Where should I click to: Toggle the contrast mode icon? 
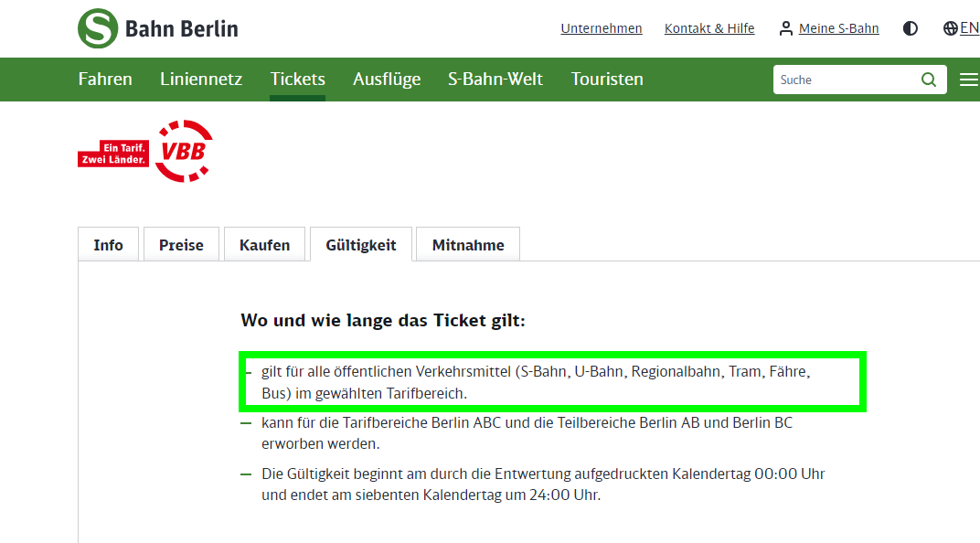(x=910, y=28)
